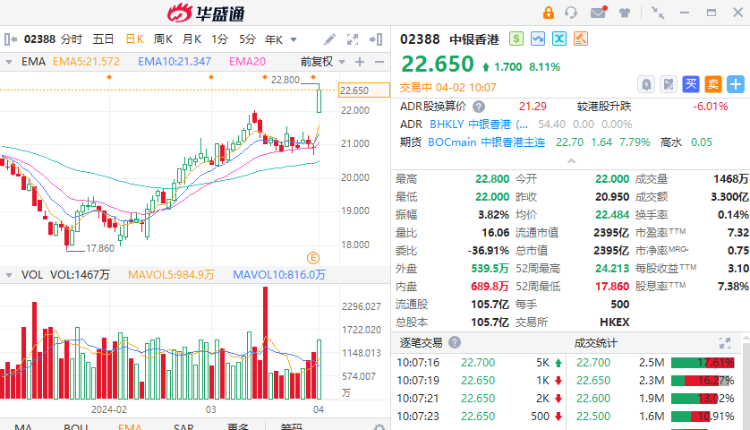The width and height of the screenshot is (750, 430).
Task: Click the 02388 stock code in the chart toolbar
Action: pos(40,39)
